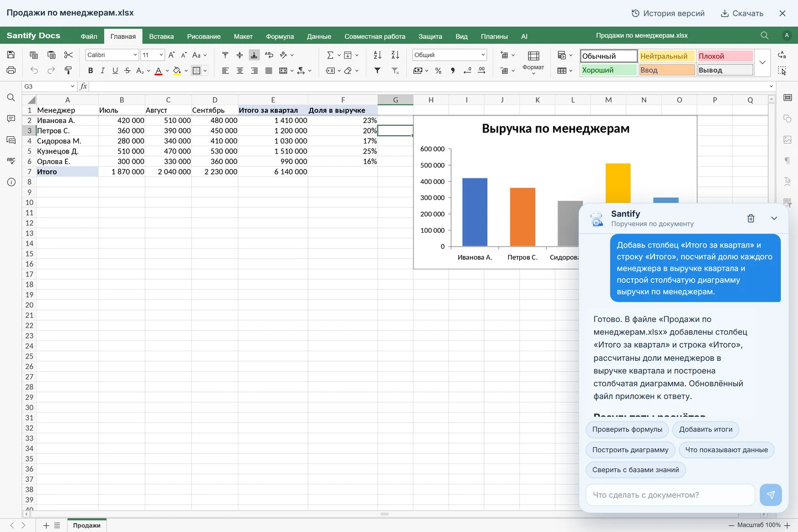Insert function using the Sum icon
Screen dimensions: 798x532
(330, 55)
